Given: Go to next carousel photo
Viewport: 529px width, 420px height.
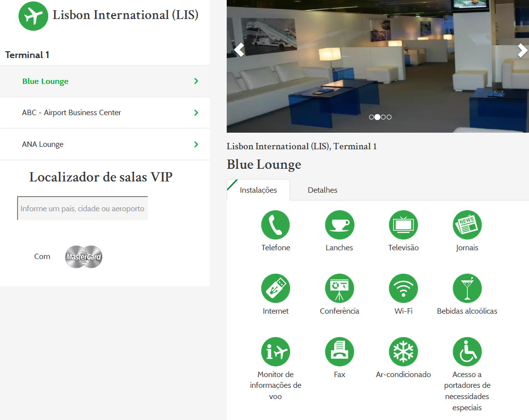Looking at the screenshot, I should (522, 50).
